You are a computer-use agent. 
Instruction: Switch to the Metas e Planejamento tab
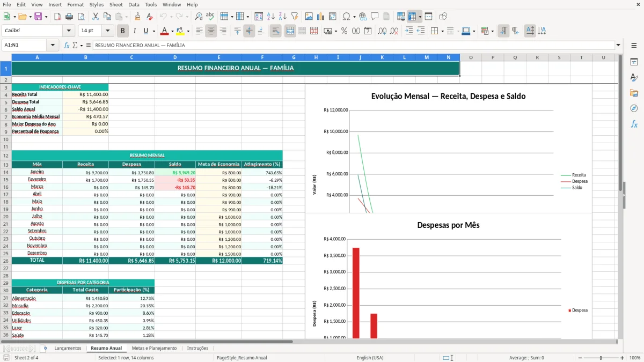click(154, 348)
